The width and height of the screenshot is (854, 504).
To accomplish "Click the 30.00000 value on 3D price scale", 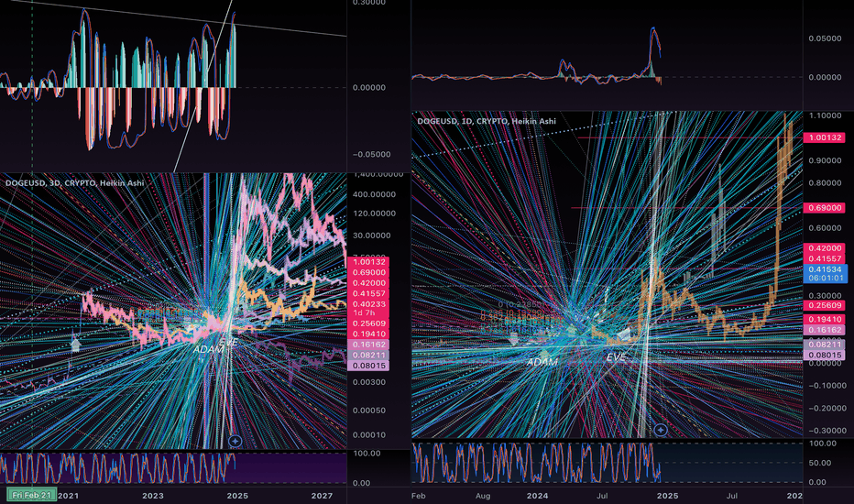I will point(372,236).
